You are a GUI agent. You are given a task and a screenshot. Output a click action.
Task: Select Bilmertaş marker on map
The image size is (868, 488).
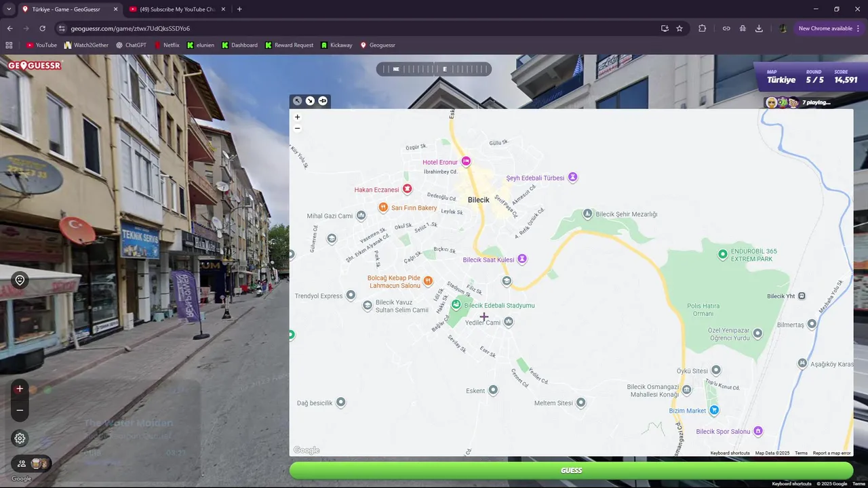(810, 325)
